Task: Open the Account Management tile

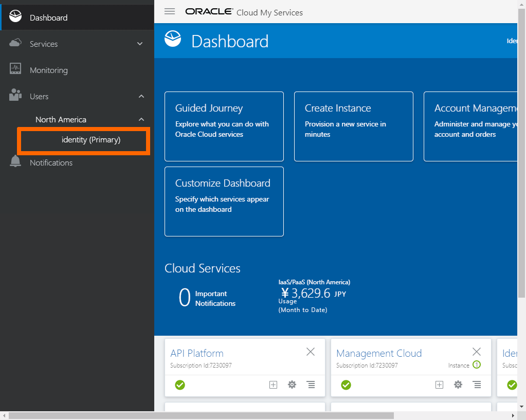Action: 470,126
